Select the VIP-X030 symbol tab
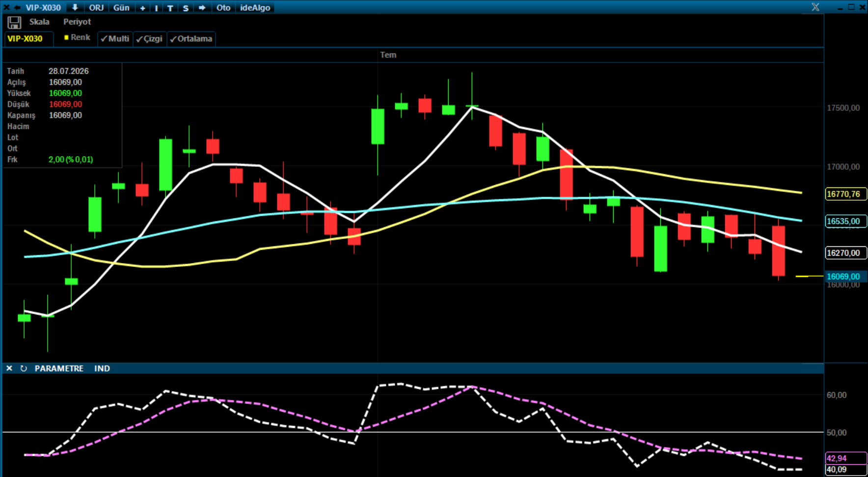Viewport: 868px width, 477px height. pyautogui.click(x=28, y=39)
